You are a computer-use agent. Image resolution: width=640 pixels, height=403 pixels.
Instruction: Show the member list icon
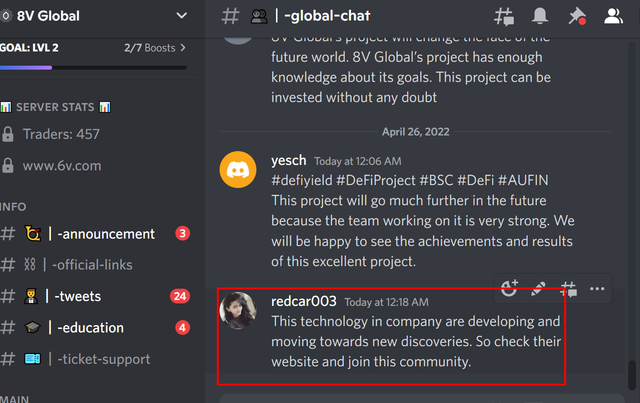[613, 16]
